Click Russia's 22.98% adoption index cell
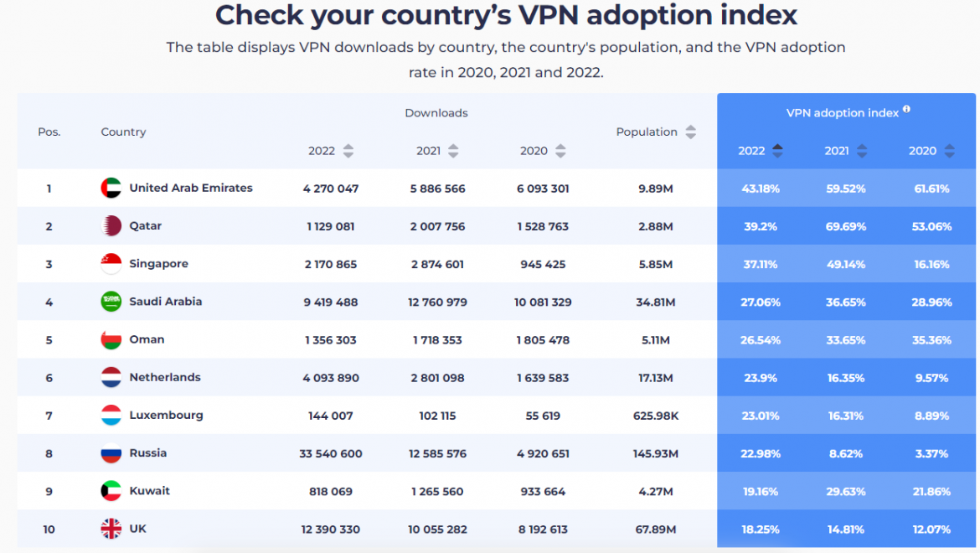The width and height of the screenshot is (980, 553). (761, 453)
